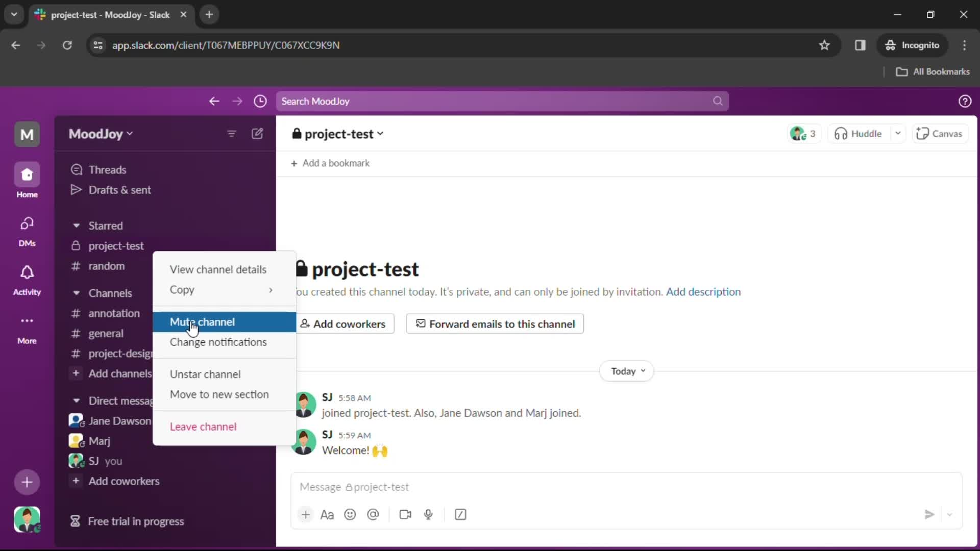Click Add channels in sidebar
980x551 pixels.
(x=111, y=373)
